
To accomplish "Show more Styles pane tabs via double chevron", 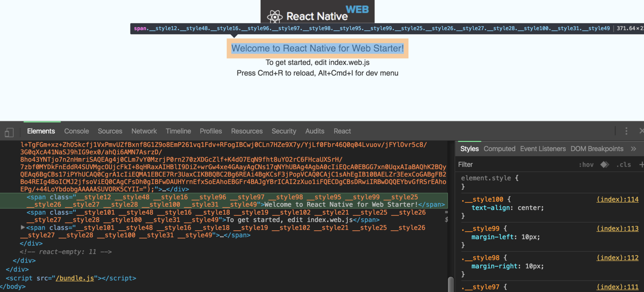I will (634, 149).
